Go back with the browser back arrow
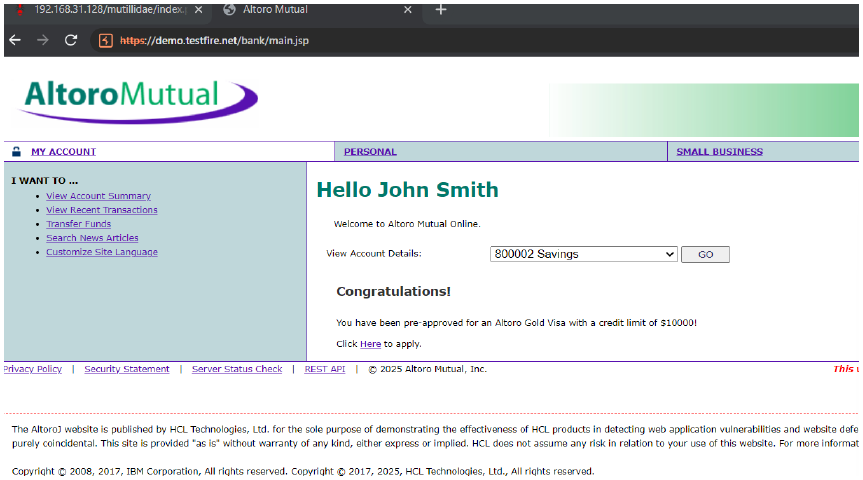Screen dimensions: 863x480 [15, 40]
